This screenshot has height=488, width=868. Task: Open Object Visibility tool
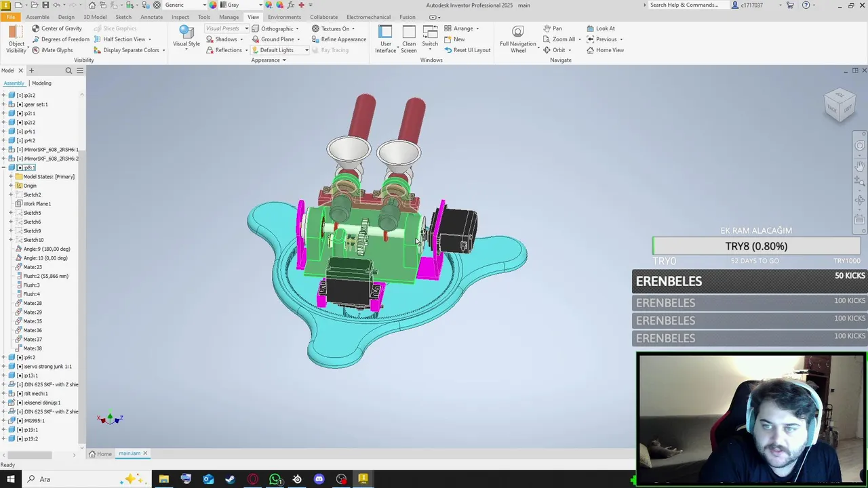coord(16,39)
